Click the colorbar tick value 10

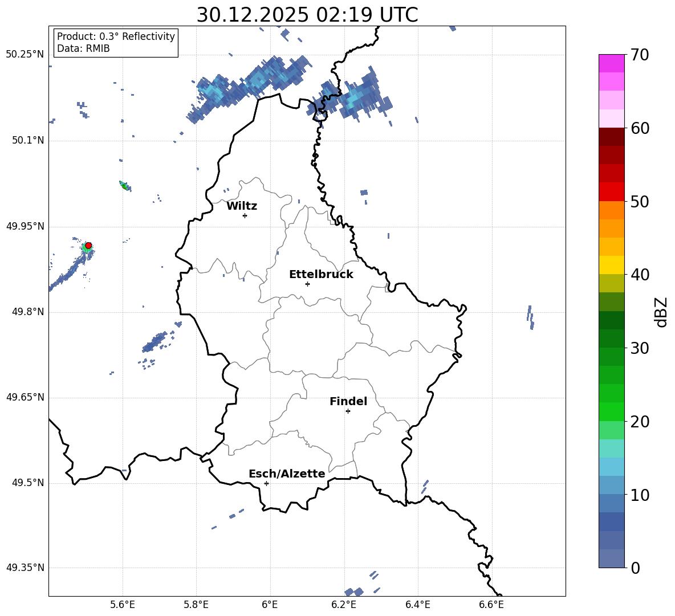639,495
